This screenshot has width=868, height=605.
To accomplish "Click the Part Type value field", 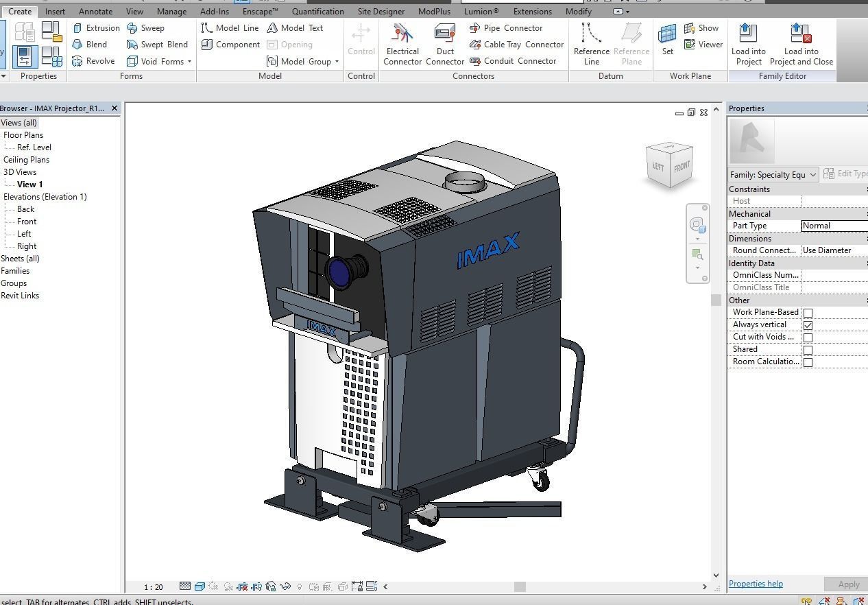I will (834, 226).
